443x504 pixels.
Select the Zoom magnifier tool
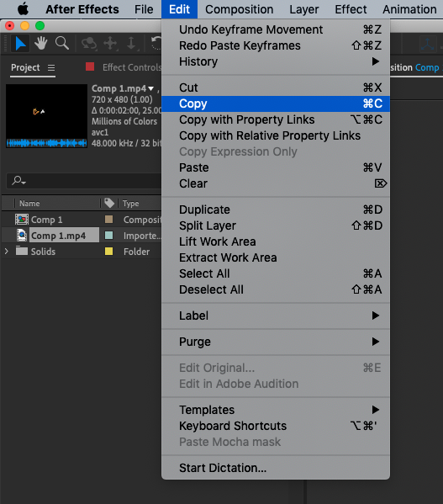(62, 43)
